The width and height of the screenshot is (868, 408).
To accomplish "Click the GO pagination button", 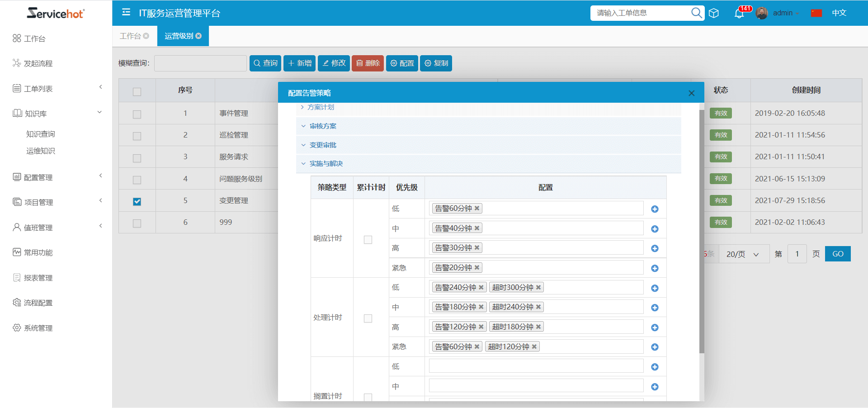I will [837, 254].
